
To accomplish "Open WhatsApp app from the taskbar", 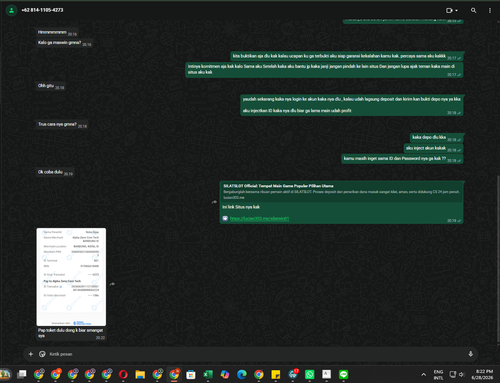I will pyautogui.click(x=310, y=374).
